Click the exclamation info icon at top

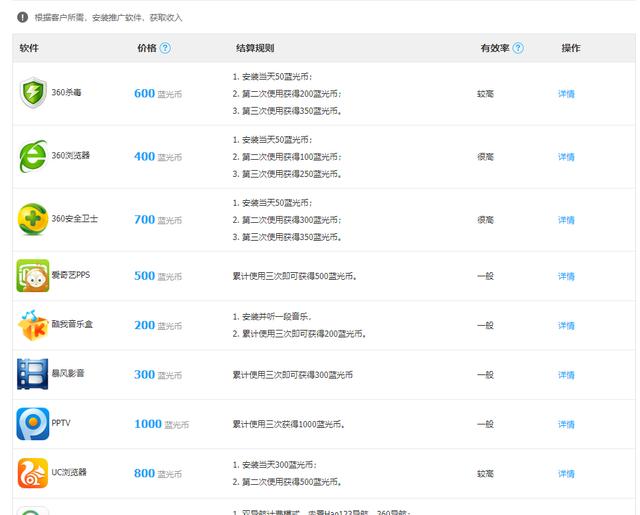tap(22, 17)
